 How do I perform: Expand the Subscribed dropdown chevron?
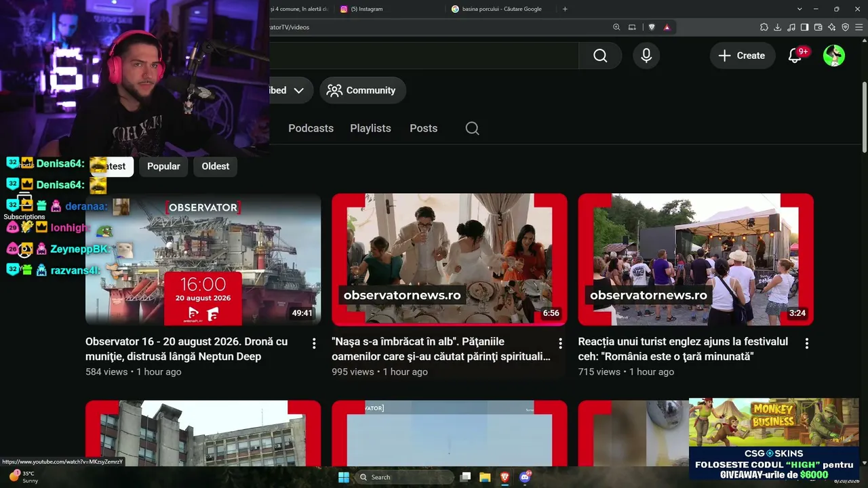pos(298,90)
